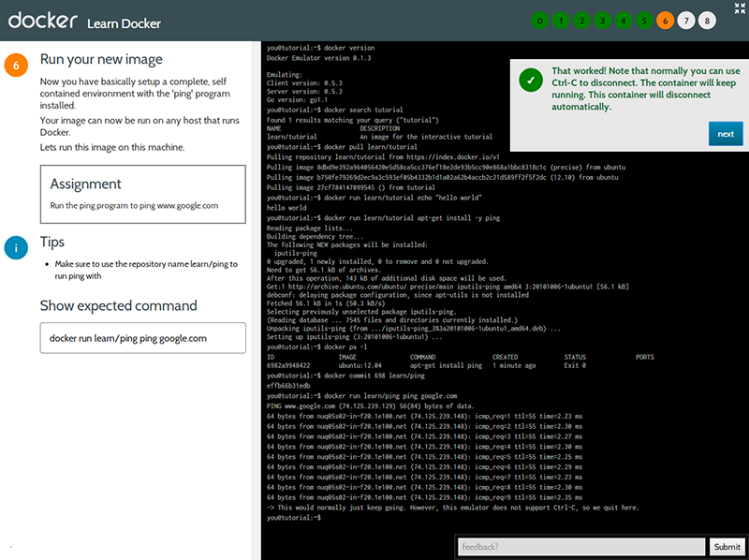Viewport: 749px width, 560px height.
Task: Click the 'docker run learn/ping ping google.com' terminal line
Action: tap(361, 396)
